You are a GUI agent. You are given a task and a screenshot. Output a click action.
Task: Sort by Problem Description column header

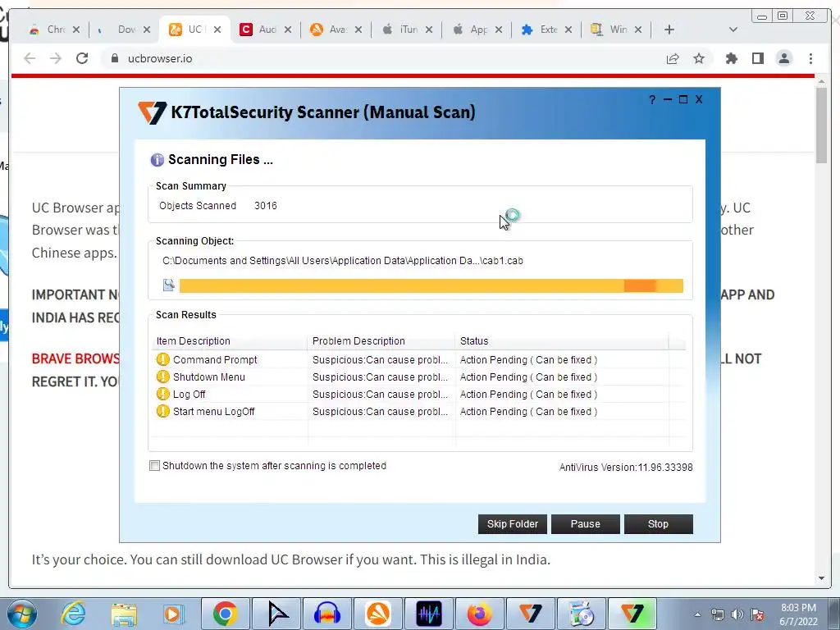click(381, 341)
